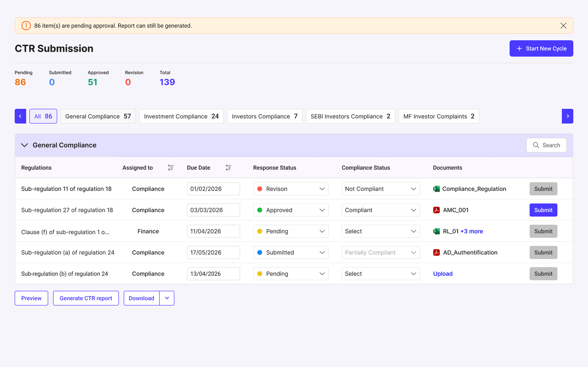Viewport: 588px width, 367px height.
Task: Sort the table by Assigned to column
Action: point(170,168)
